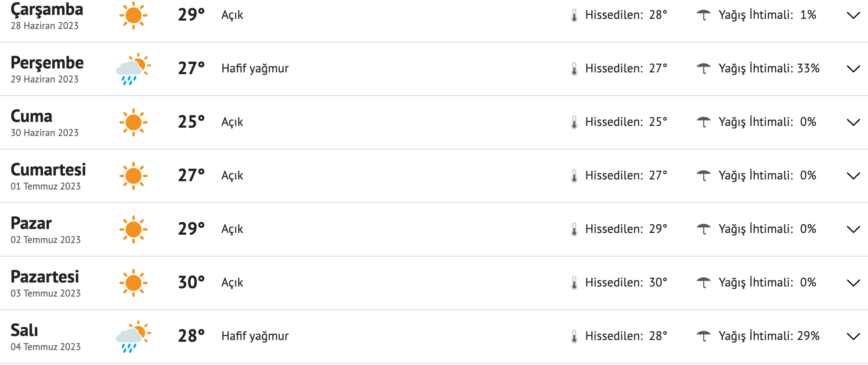Click the umbrella icon in Pazartesi row

(x=703, y=283)
